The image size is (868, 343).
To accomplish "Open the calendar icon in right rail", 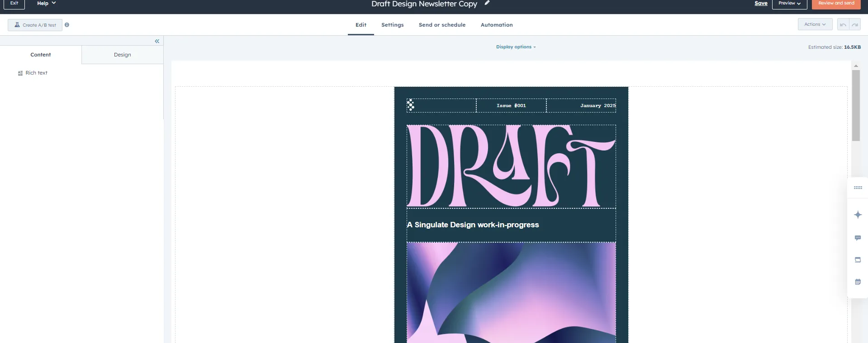I will [x=858, y=282].
